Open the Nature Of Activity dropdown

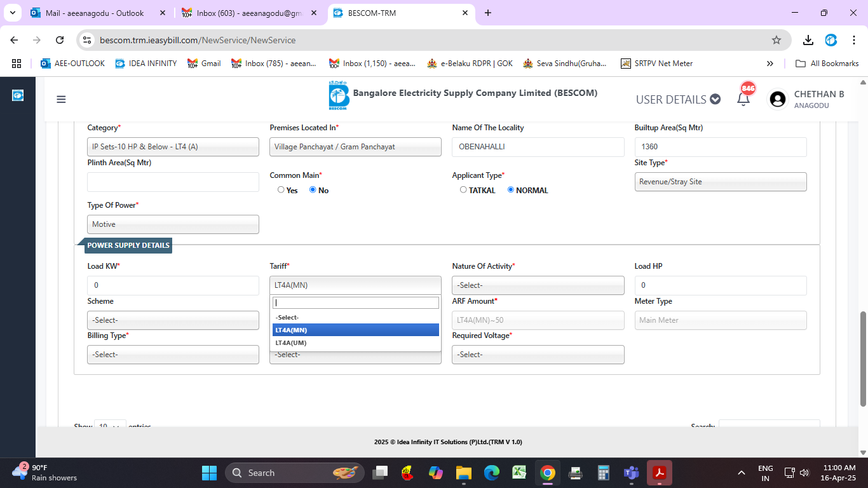point(538,285)
